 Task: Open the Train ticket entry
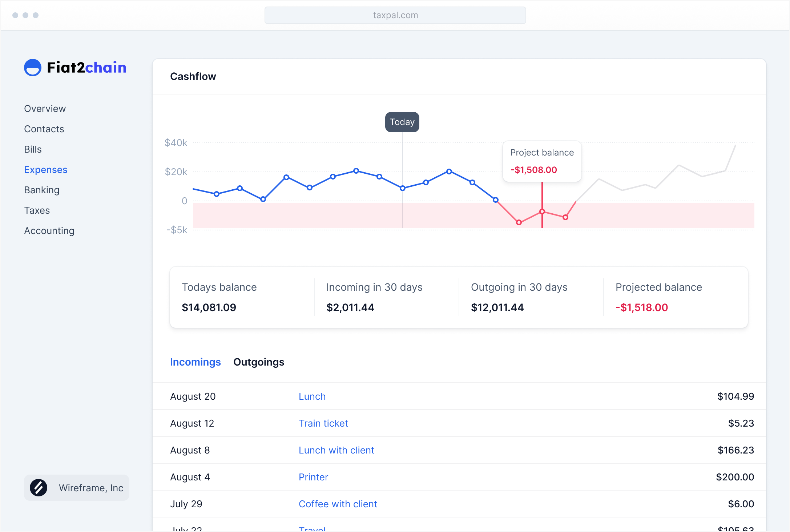point(323,423)
